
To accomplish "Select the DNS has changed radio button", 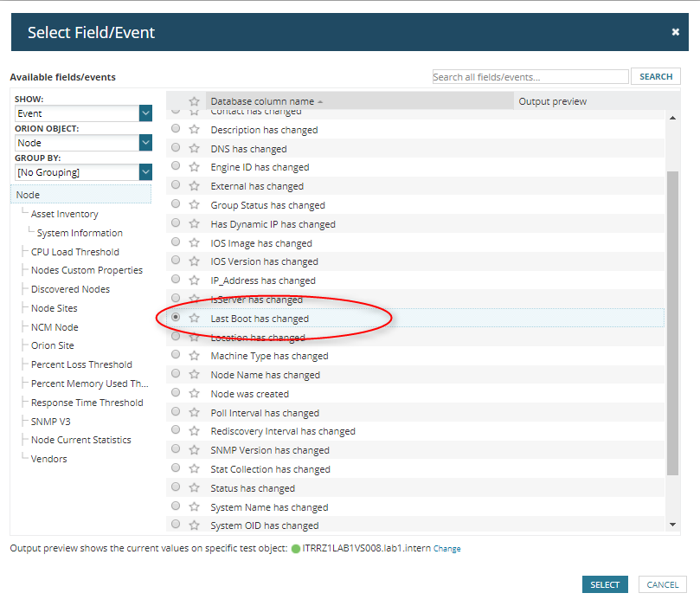I will click(176, 147).
